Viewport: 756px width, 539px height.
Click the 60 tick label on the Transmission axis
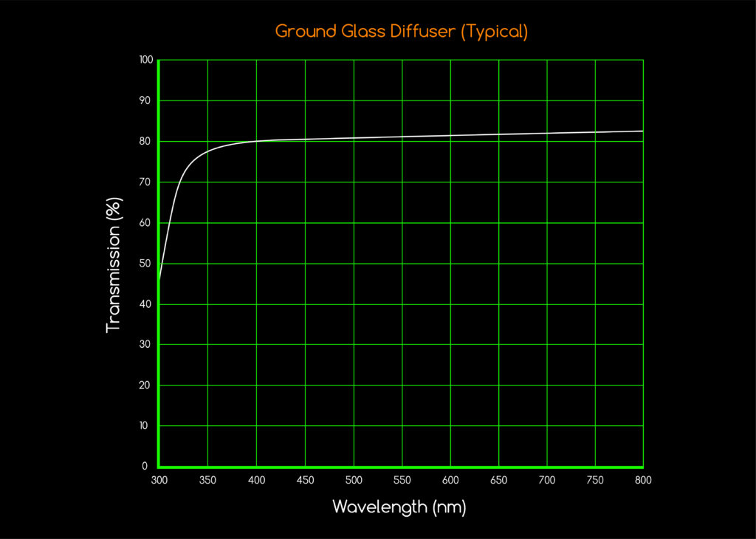point(145,222)
